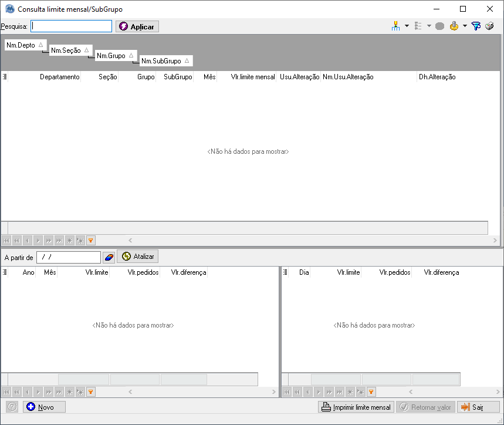This screenshot has height=425, width=504.
Task: Click Imprimir limite mensal button
Action: (x=356, y=407)
